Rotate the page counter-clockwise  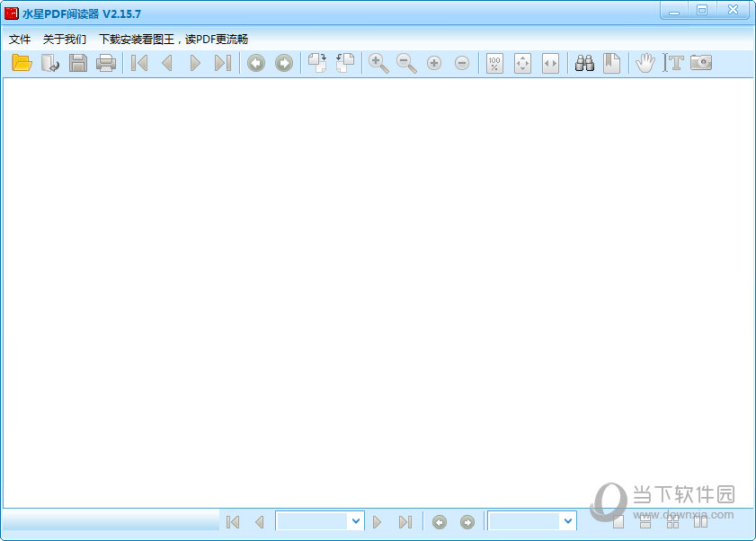pyautogui.click(x=345, y=63)
